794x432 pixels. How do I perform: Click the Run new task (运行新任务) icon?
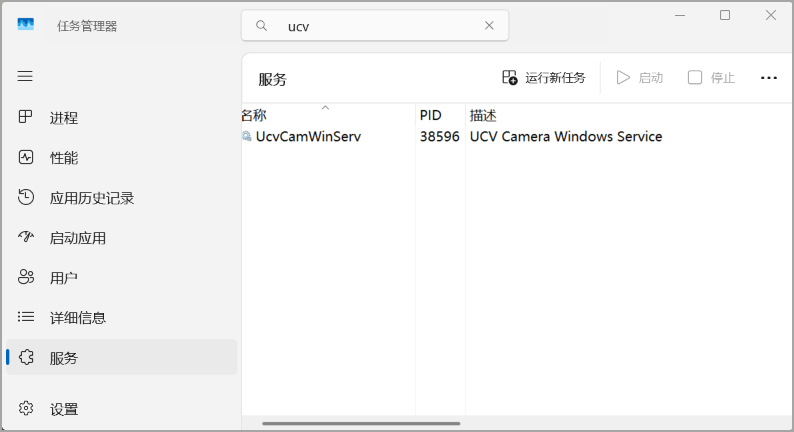click(x=509, y=77)
